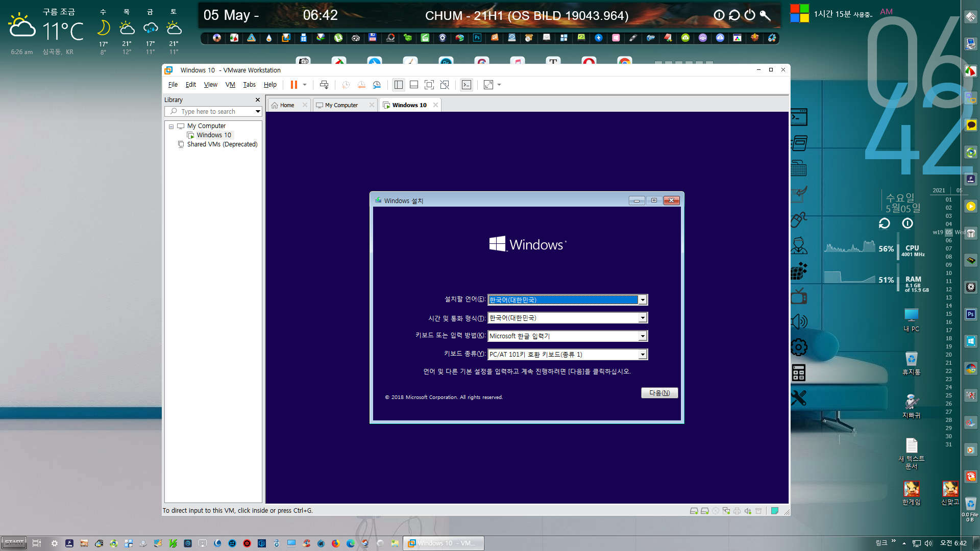Open power options arrow beside pause button
The width and height of the screenshot is (980, 551).
click(305, 85)
